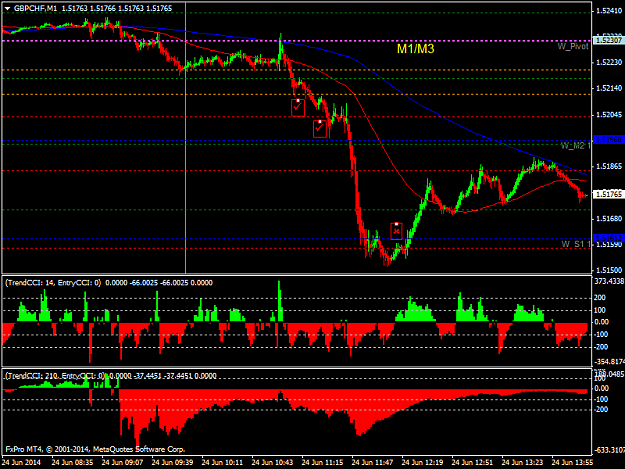The width and height of the screenshot is (625, 469).
Task: Click the 24 Jun 10:43 time label
Action: tap(272, 463)
